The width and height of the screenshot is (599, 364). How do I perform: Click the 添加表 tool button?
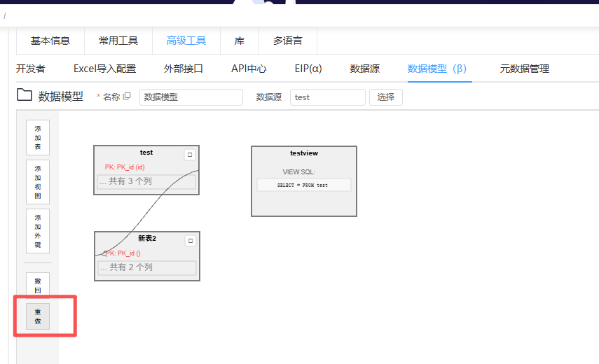point(38,137)
